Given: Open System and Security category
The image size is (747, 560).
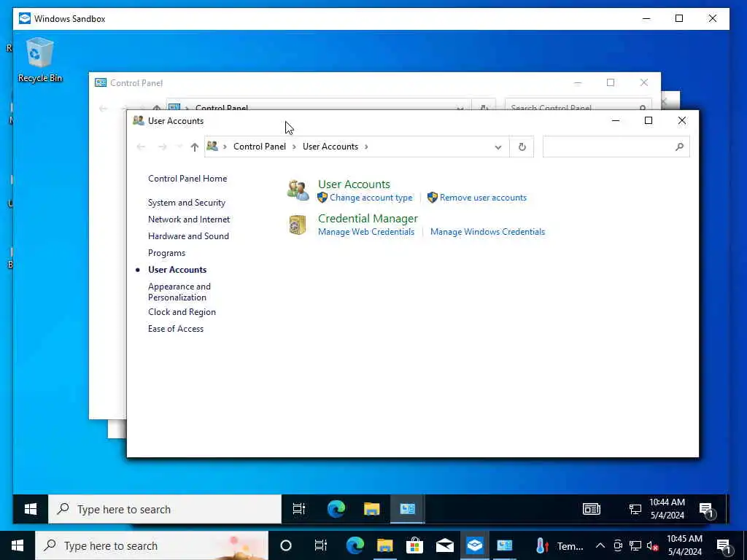Looking at the screenshot, I should coord(186,203).
